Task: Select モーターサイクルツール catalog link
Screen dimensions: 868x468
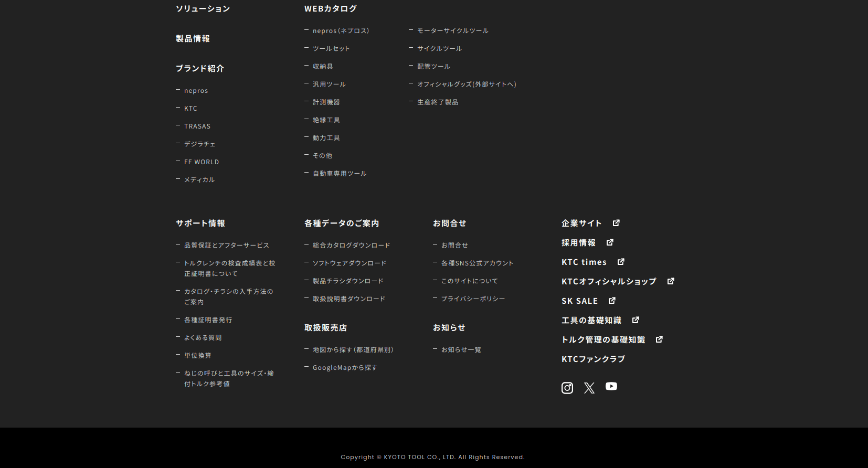Action: (x=452, y=31)
